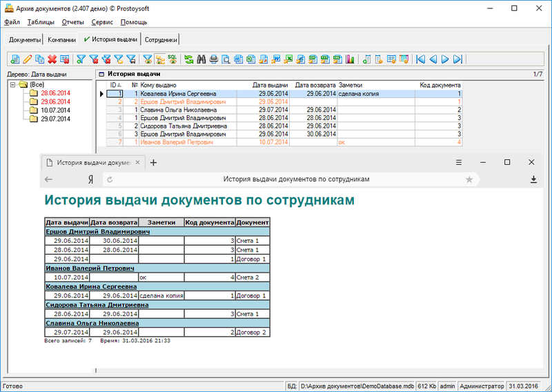This screenshot has width=552, height=392.
Task: Export the table to CSV
Action: pos(313,59)
